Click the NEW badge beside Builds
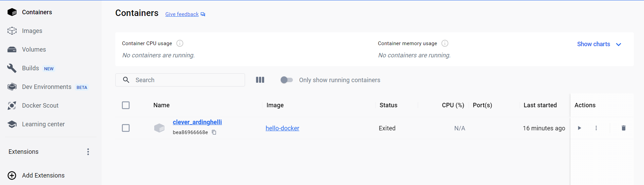This screenshot has height=185, width=644. (49, 69)
